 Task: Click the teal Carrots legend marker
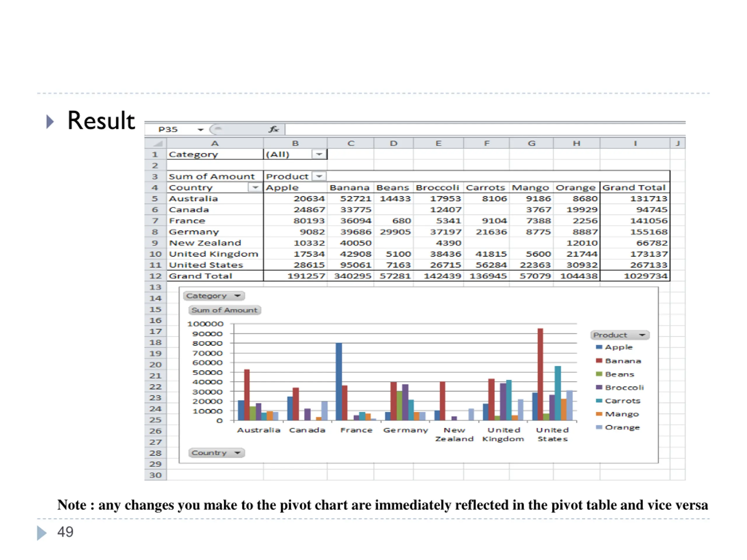pos(599,401)
